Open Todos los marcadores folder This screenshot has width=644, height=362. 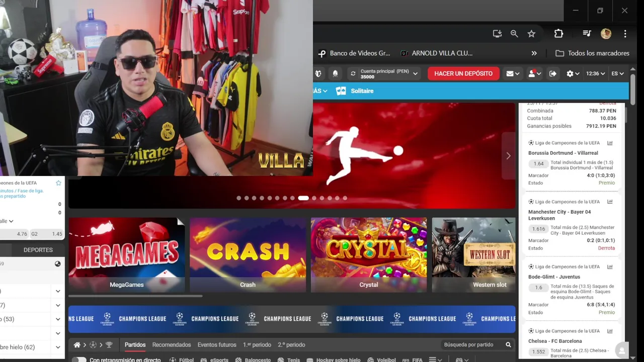(x=592, y=53)
